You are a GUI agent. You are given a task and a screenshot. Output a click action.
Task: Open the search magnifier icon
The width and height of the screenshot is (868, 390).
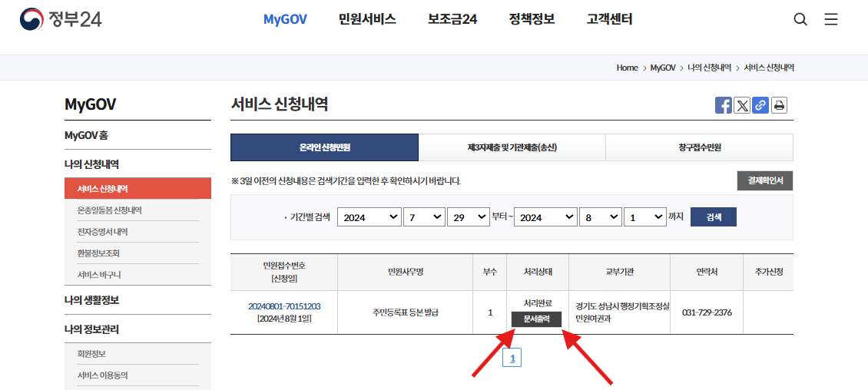800,20
